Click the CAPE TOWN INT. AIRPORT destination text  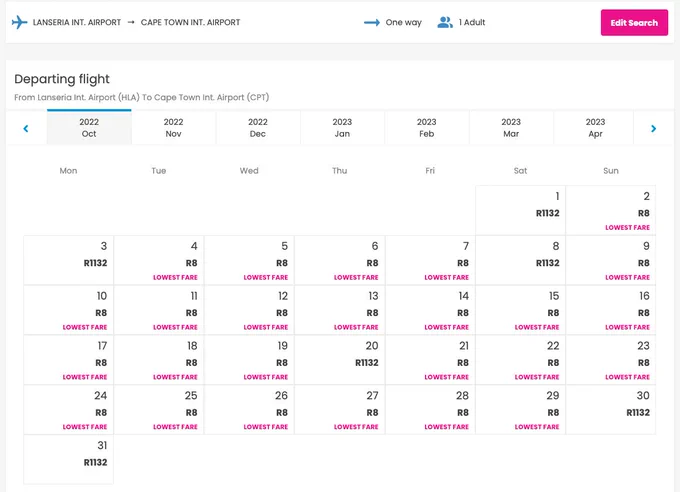(190, 22)
